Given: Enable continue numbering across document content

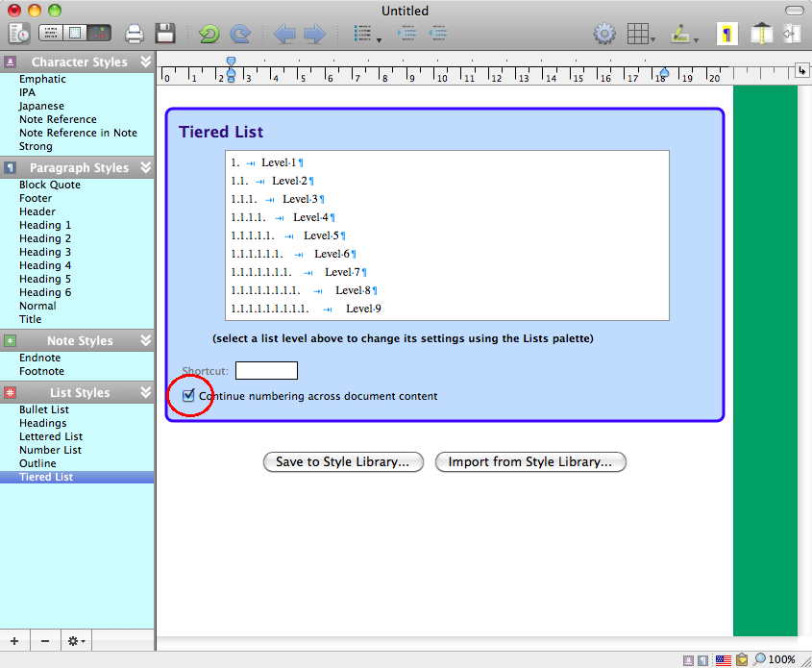Looking at the screenshot, I should 188,395.
